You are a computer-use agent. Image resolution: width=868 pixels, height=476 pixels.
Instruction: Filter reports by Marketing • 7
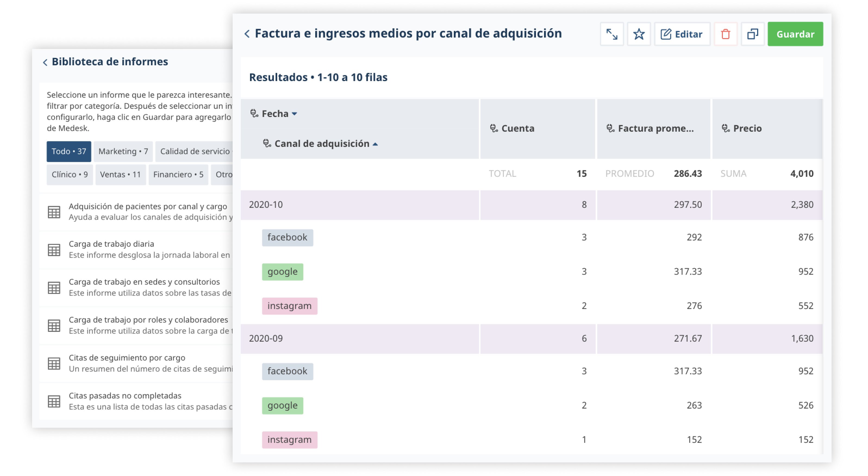[x=123, y=152]
